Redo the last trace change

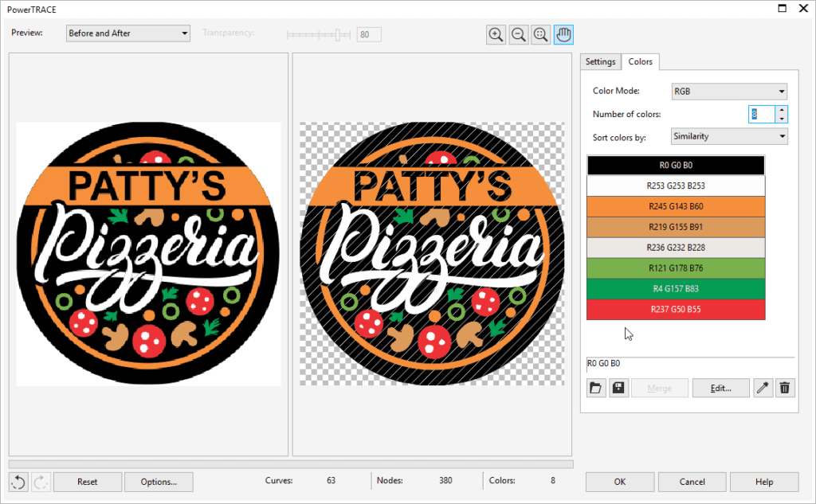tap(39, 482)
